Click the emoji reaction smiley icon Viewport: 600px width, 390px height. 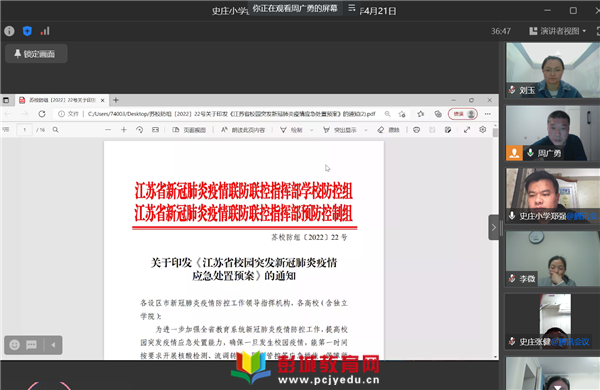click(15, 345)
